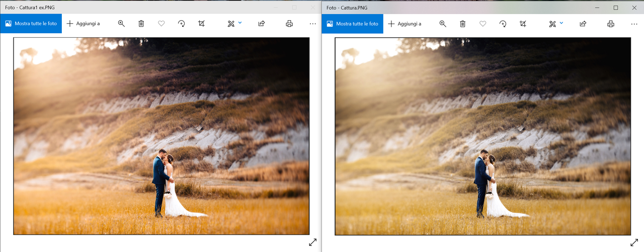The image size is (644, 252).
Task: Click 'Mostra tutte le foto' in Cattura1 ex window
Action: 31,24
